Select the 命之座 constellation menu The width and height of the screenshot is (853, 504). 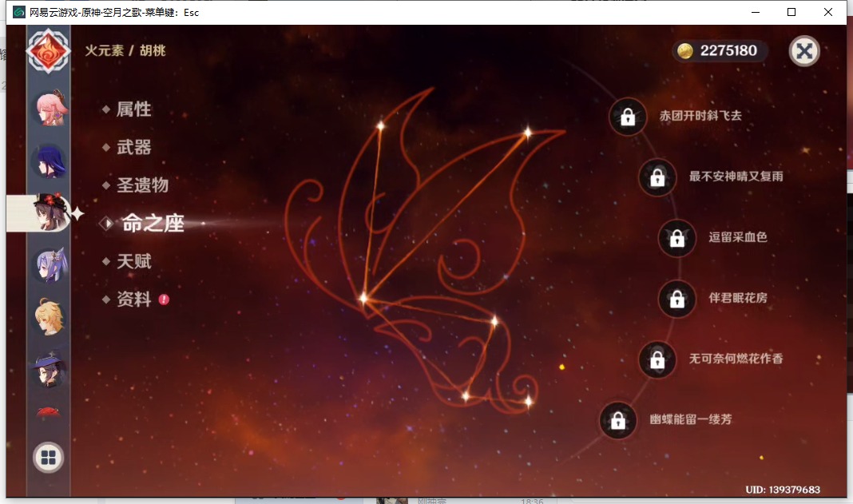point(153,223)
